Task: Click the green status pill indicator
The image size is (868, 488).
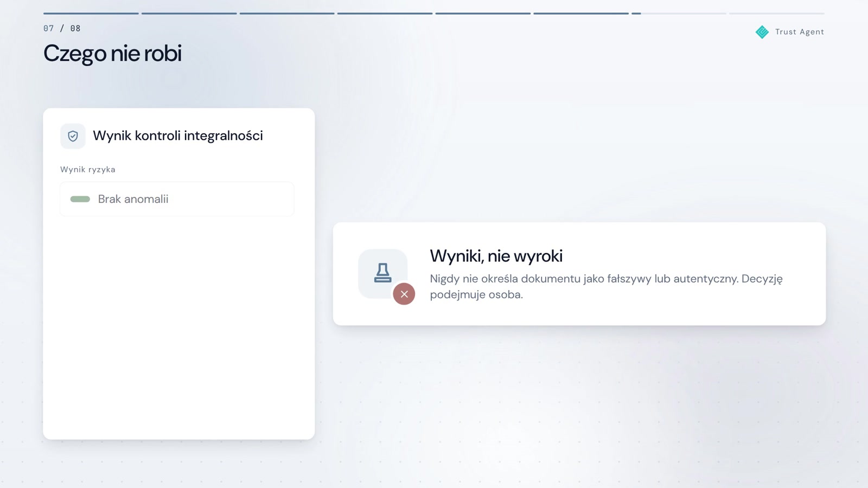Action: (80, 199)
